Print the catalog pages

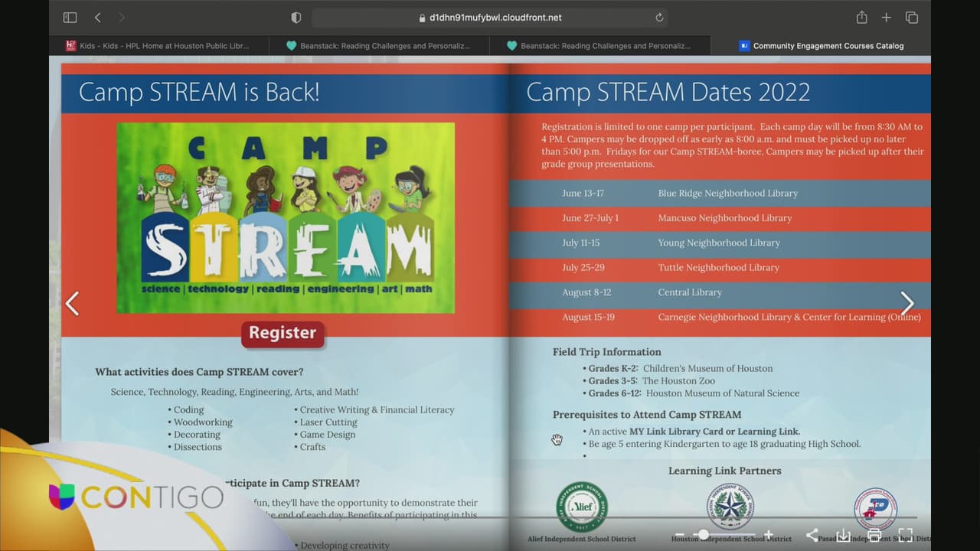(874, 535)
